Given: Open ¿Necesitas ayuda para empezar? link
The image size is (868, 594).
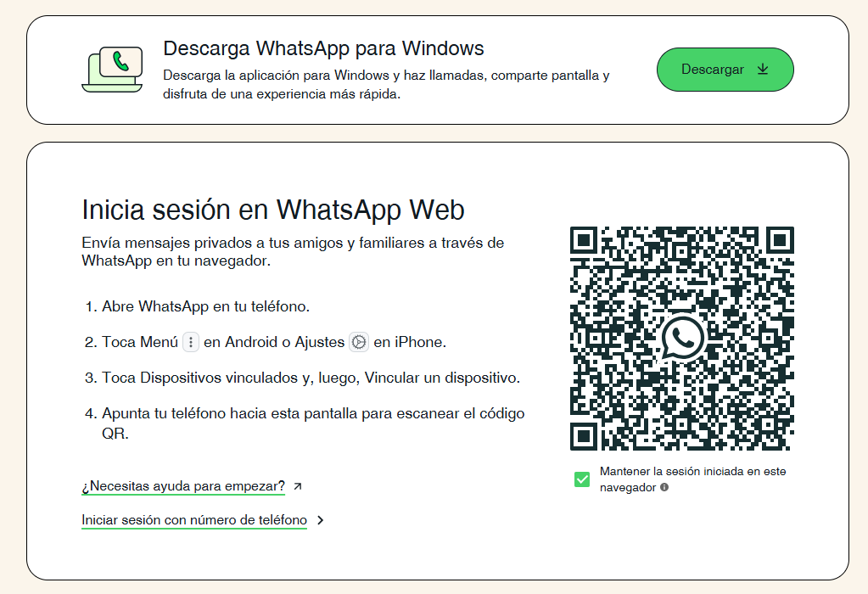Looking at the screenshot, I should (183, 486).
